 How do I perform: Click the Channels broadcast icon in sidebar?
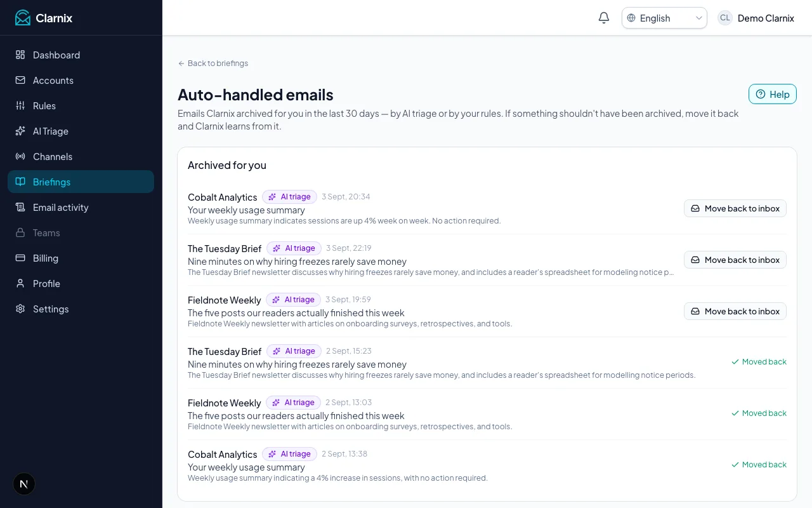20,156
